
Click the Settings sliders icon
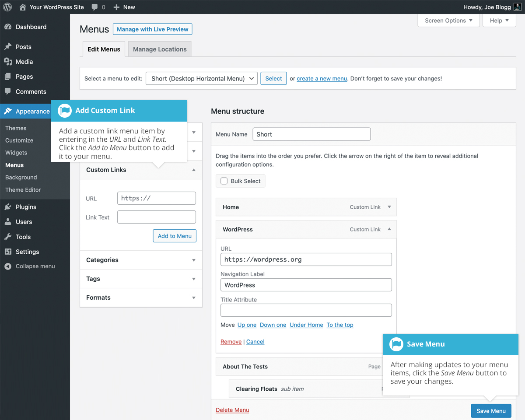click(x=8, y=252)
